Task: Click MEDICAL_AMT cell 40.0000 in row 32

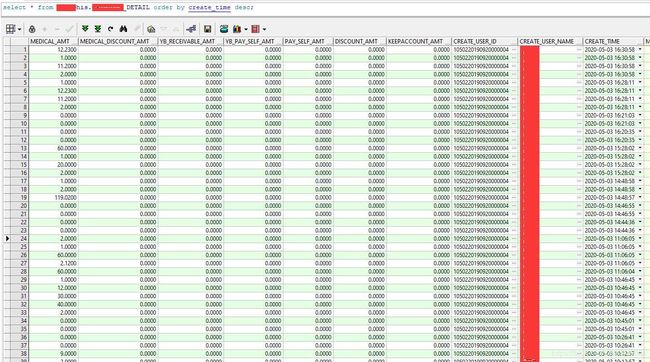Action: coord(53,304)
